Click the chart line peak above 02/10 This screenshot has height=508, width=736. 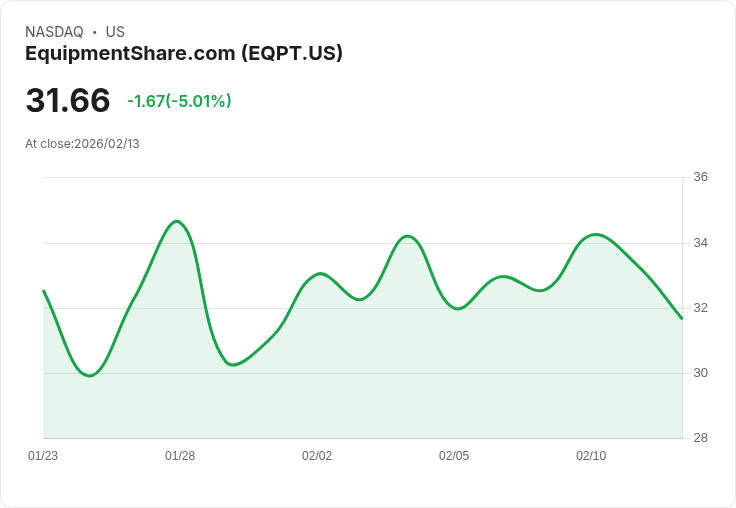point(596,234)
